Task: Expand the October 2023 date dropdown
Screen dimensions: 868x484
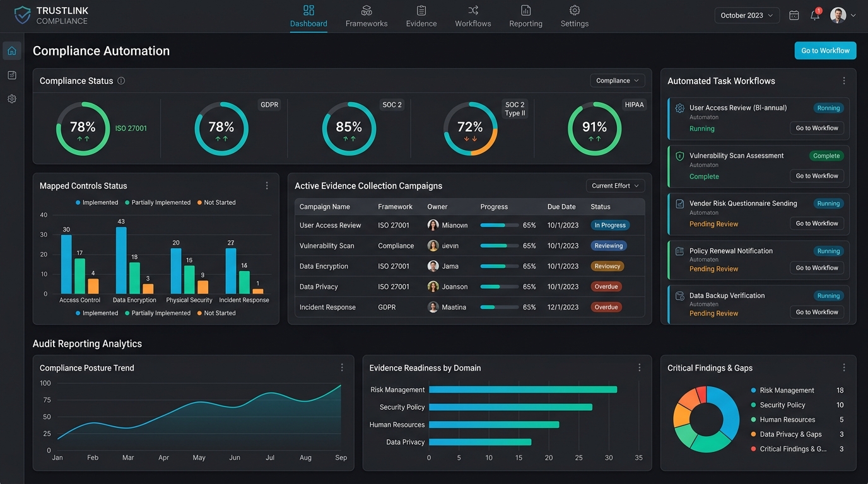Action: pyautogui.click(x=747, y=15)
